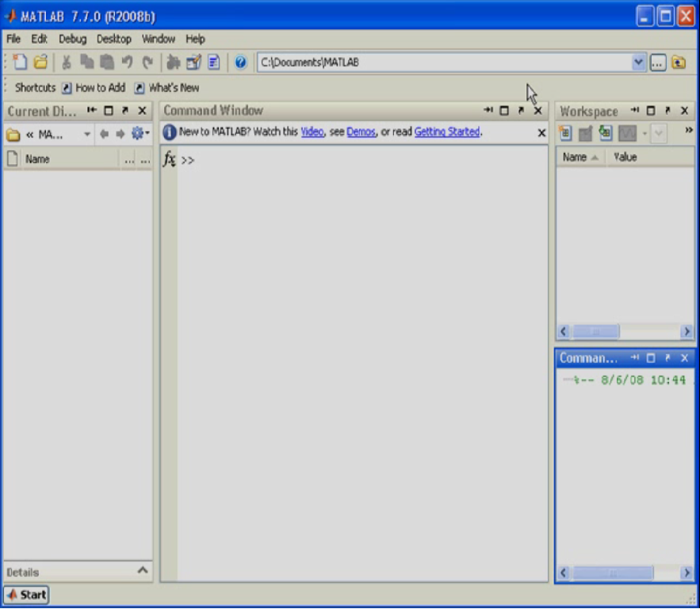
Task: Click the Command History horizontal scrollbar thumb
Action: click(x=613, y=573)
